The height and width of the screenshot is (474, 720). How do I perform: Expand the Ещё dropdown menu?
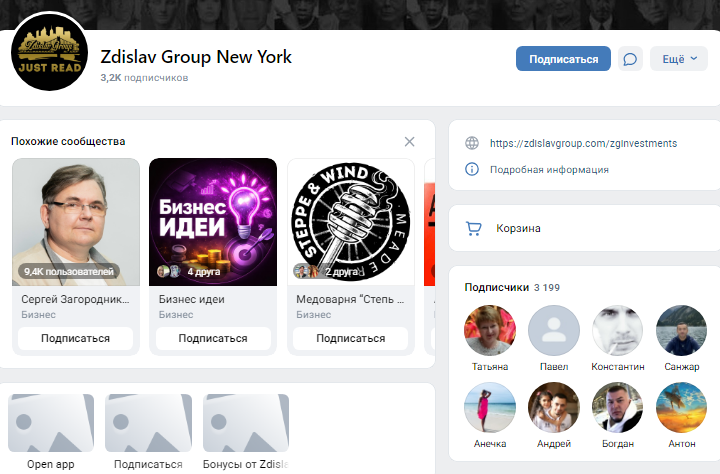[x=679, y=59]
